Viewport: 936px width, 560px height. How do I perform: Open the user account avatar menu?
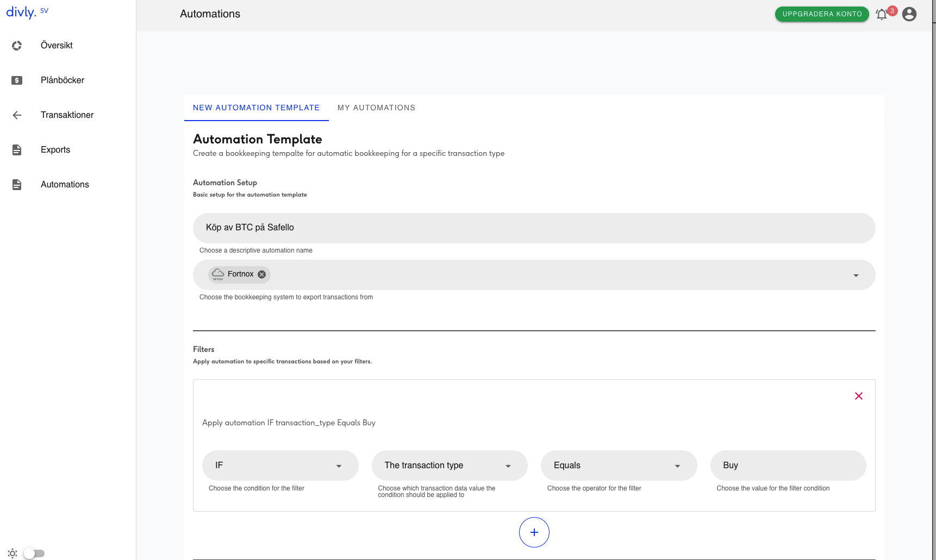(x=909, y=14)
